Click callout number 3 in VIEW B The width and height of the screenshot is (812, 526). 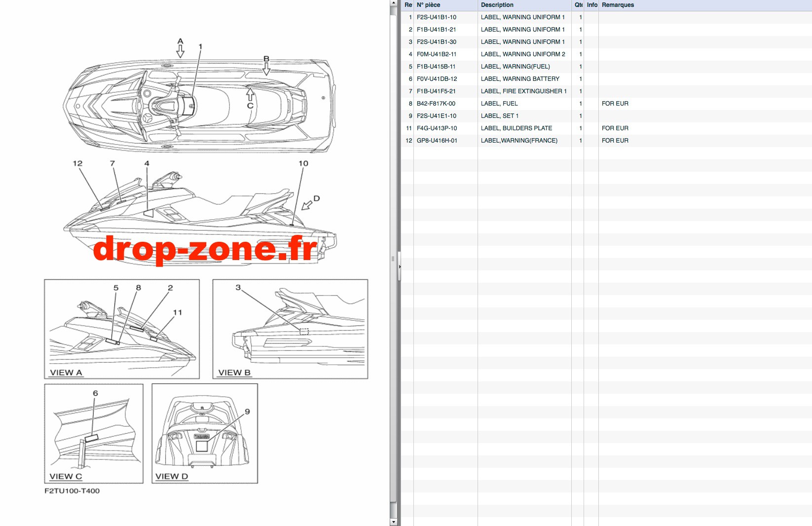pos(238,287)
